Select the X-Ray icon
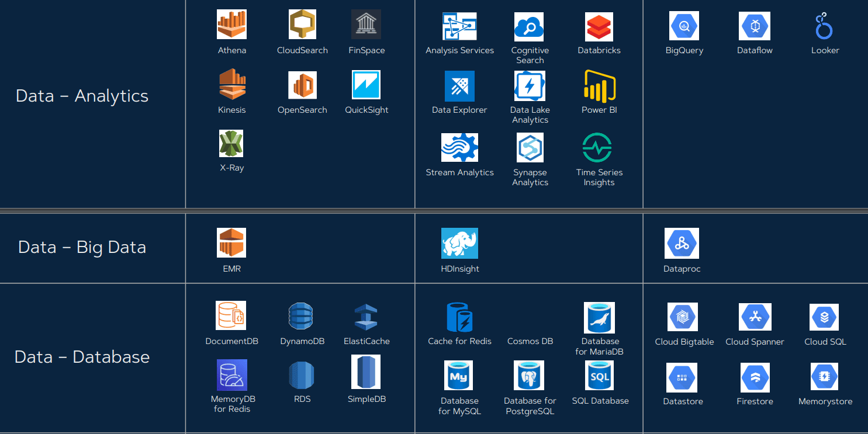This screenshot has height=434, width=868. [231, 143]
